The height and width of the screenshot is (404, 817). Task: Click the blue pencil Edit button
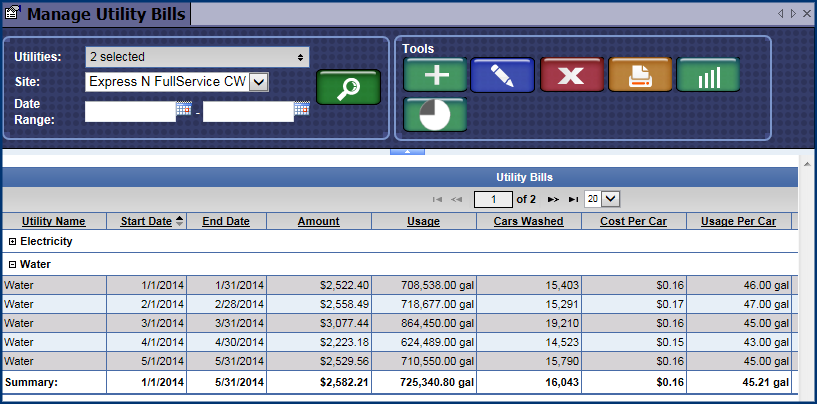pos(503,75)
